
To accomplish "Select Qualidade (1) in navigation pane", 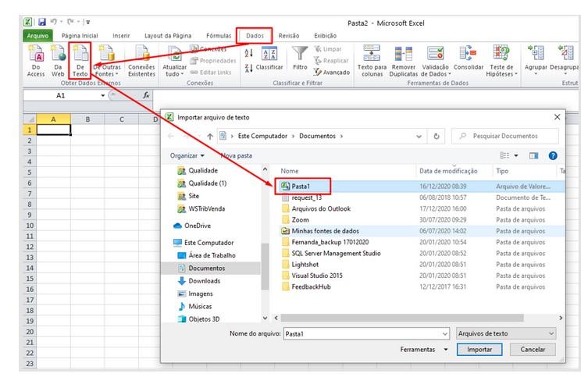I will pyautogui.click(x=208, y=183).
